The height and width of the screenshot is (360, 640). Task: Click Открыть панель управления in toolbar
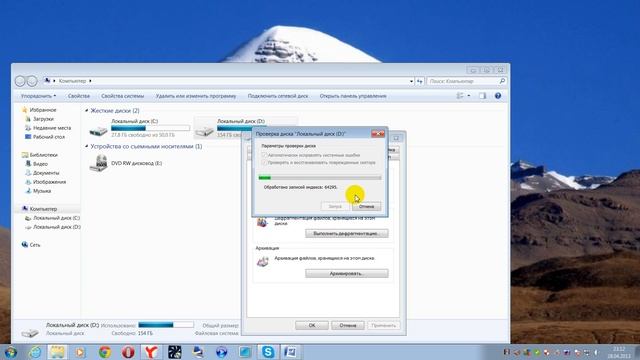tap(353, 96)
